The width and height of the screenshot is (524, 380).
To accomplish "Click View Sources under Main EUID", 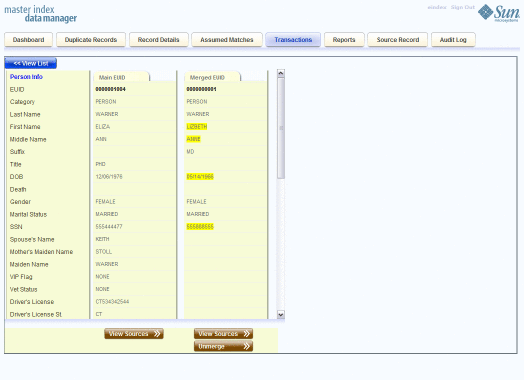I will 134,334.
